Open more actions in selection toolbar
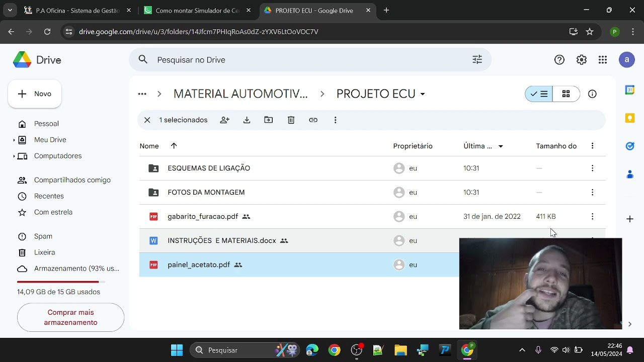Viewport: 644px width, 362px height. pyautogui.click(x=335, y=120)
